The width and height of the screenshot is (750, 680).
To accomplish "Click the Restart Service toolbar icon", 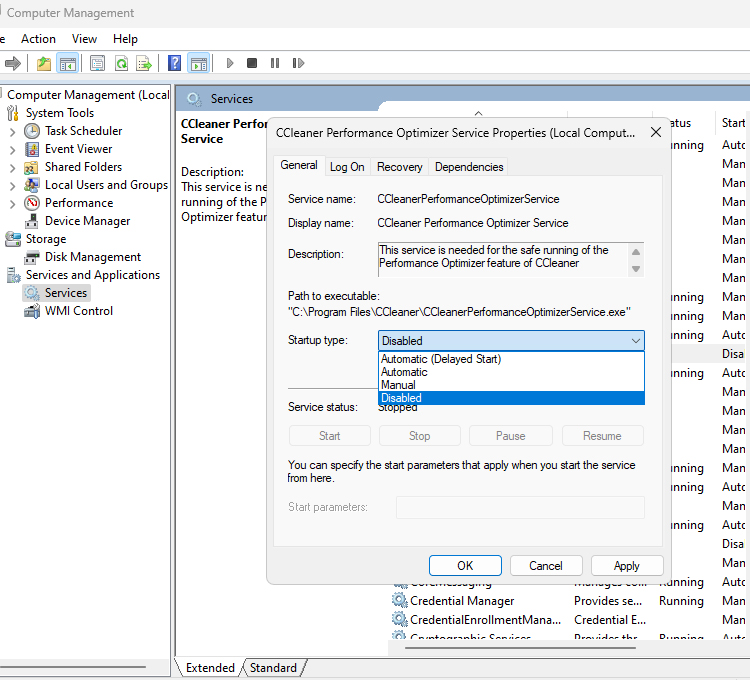I will [298, 63].
